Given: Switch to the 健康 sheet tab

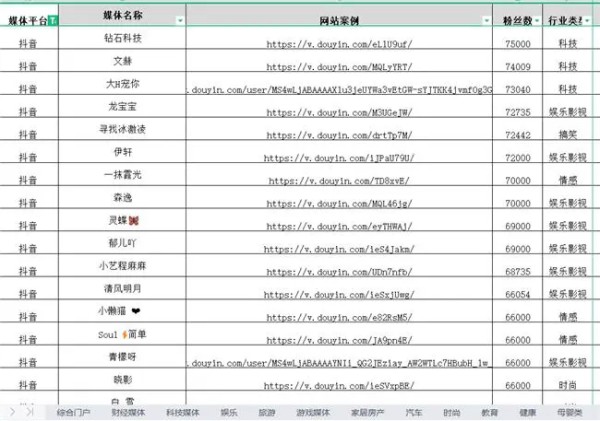Looking at the screenshot, I should 528,413.
